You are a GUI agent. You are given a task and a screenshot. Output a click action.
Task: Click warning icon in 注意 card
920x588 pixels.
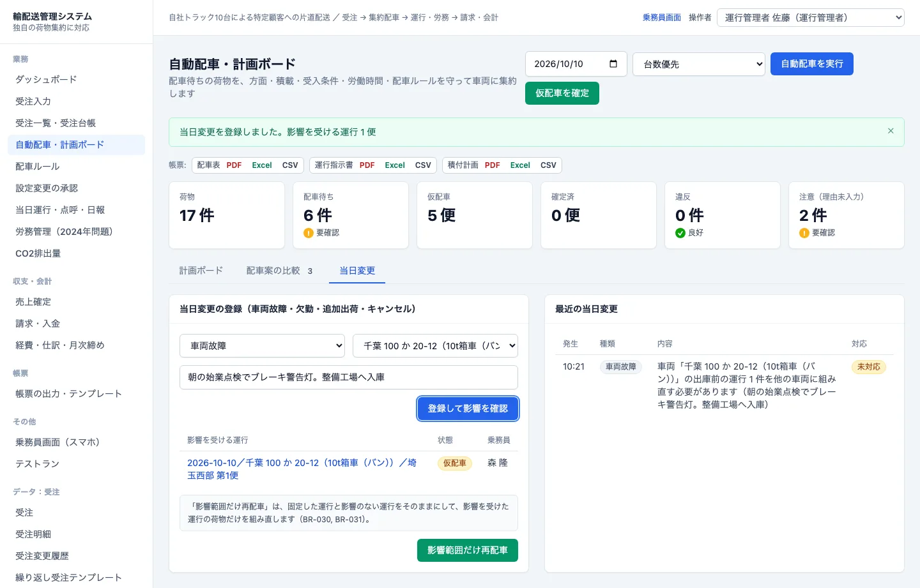[x=804, y=233]
